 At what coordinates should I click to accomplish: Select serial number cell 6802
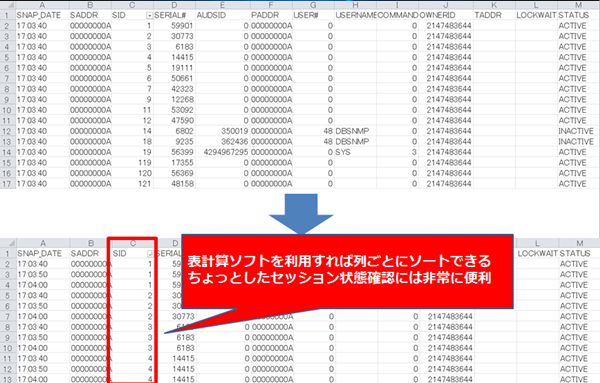(174, 131)
